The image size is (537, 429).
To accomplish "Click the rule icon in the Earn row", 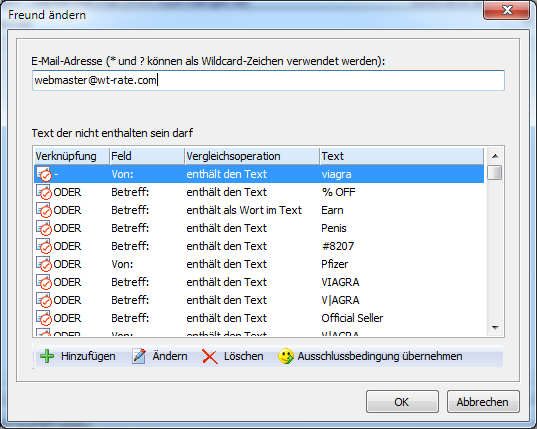I will pos(44,210).
